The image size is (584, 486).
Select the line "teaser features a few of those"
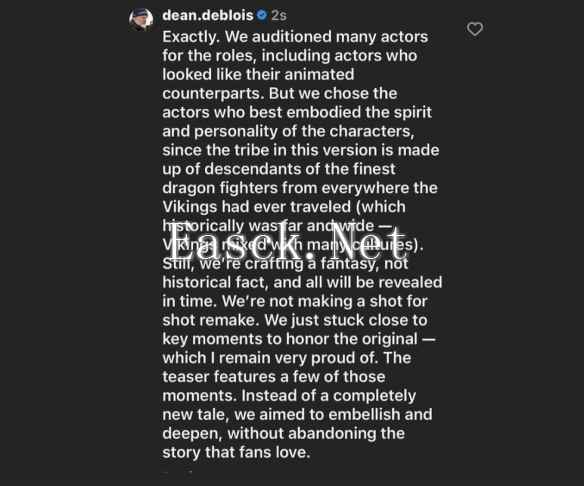click(274, 377)
